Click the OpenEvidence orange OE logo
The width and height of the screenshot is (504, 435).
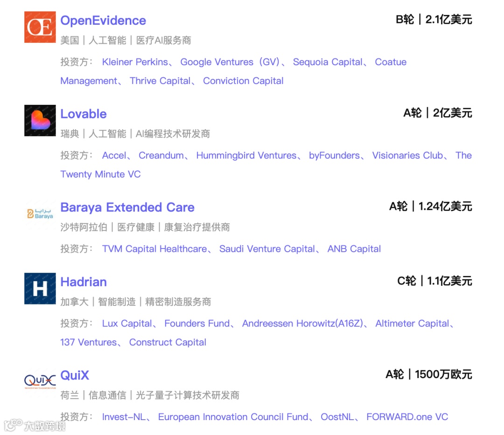tap(40, 27)
